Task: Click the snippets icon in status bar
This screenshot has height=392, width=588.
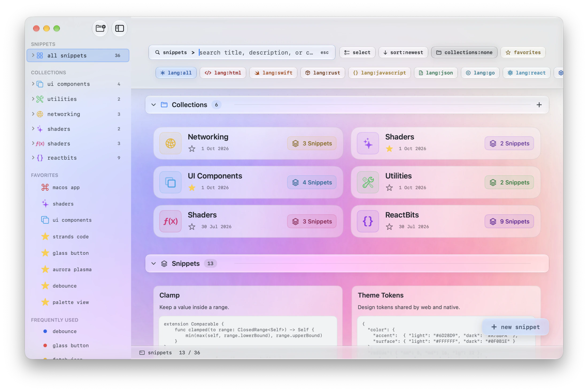Action: pos(142,353)
